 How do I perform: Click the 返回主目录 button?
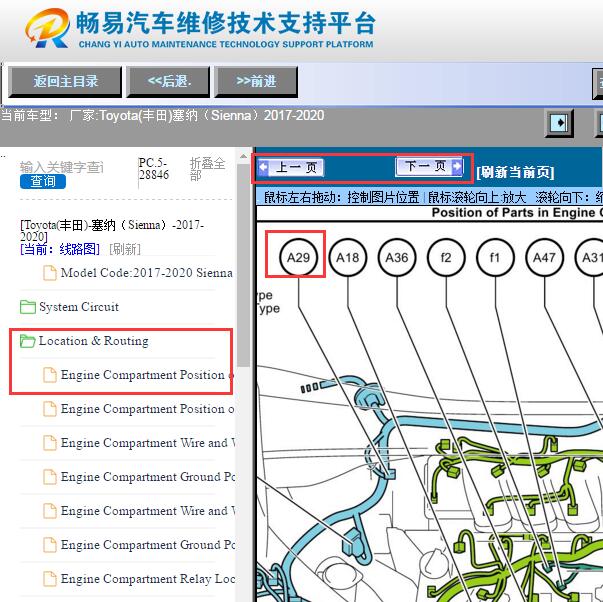pyautogui.click(x=65, y=82)
